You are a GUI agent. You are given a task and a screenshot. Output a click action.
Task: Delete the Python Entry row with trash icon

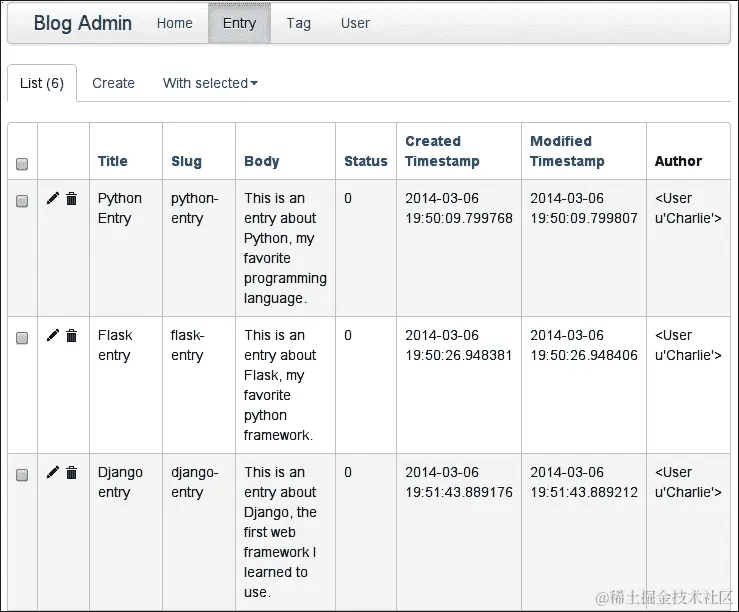71,198
